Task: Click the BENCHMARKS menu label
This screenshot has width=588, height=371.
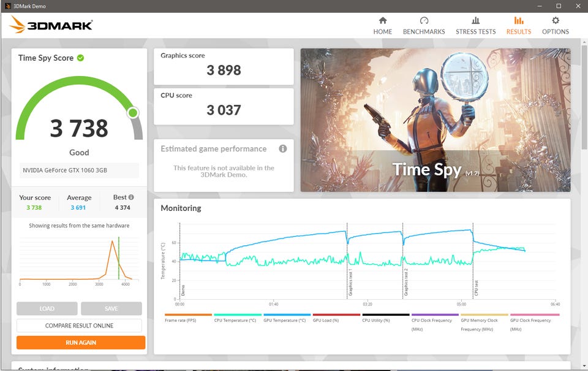Action: point(424,31)
